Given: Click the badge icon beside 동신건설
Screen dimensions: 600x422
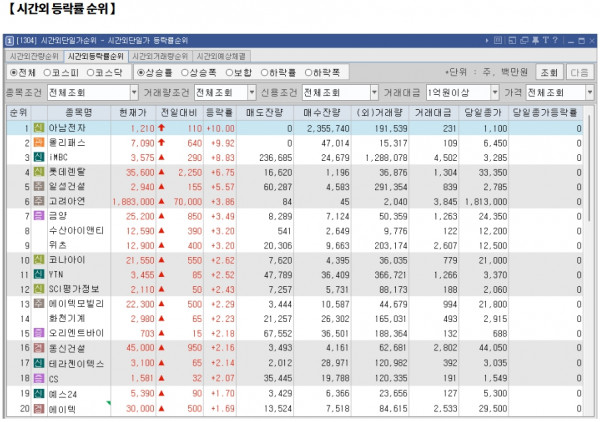Looking at the screenshot, I should click(39, 348).
